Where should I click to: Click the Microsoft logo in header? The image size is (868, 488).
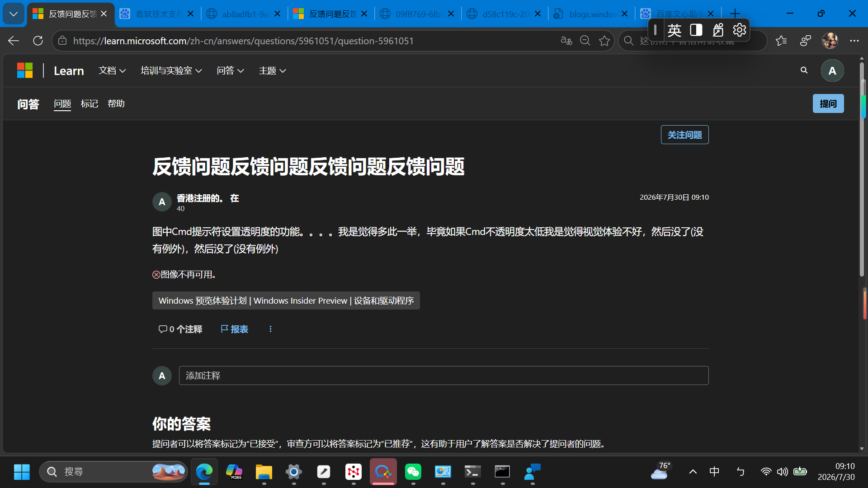click(25, 70)
